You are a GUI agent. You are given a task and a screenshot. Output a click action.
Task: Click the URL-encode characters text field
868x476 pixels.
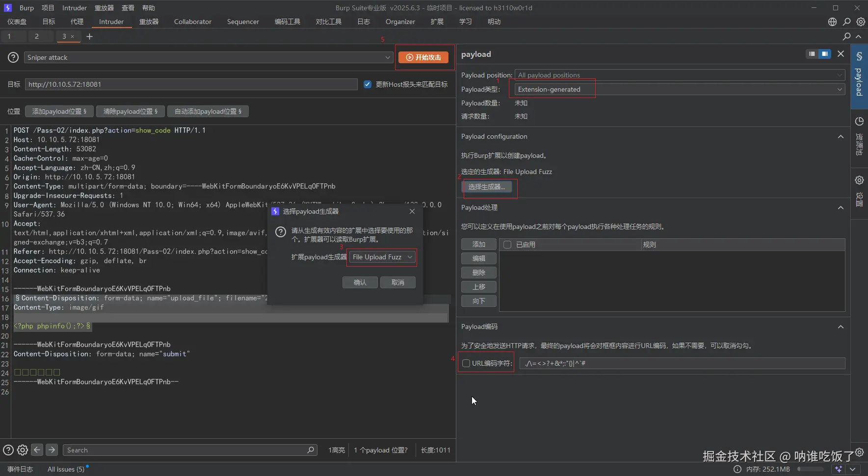pos(682,363)
